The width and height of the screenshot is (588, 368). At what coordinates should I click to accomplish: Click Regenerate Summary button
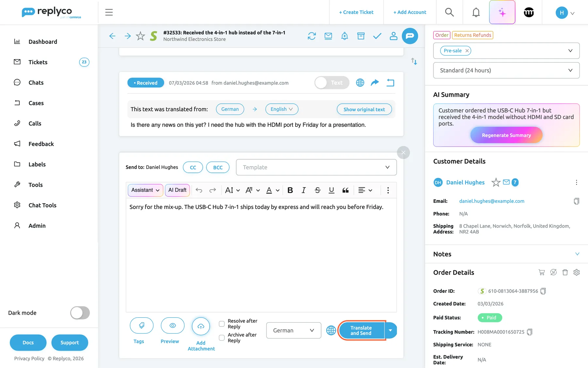pos(506,135)
